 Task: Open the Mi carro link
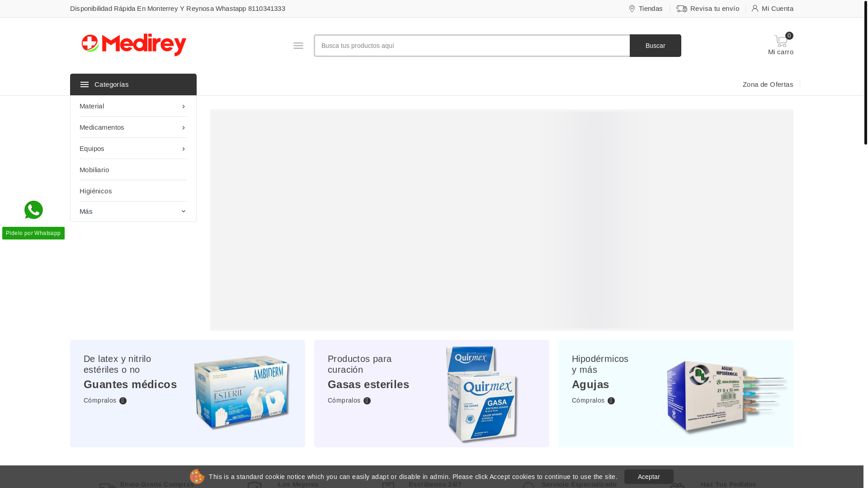point(781,52)
